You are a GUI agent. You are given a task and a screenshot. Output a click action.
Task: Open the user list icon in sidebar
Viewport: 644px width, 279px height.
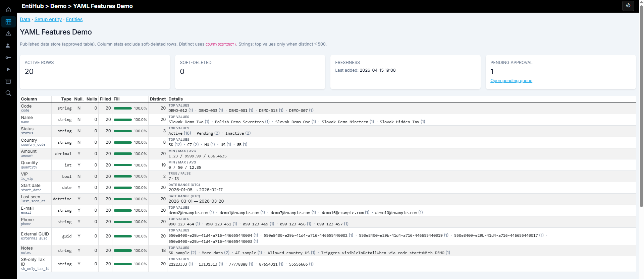tap(8, 46)
